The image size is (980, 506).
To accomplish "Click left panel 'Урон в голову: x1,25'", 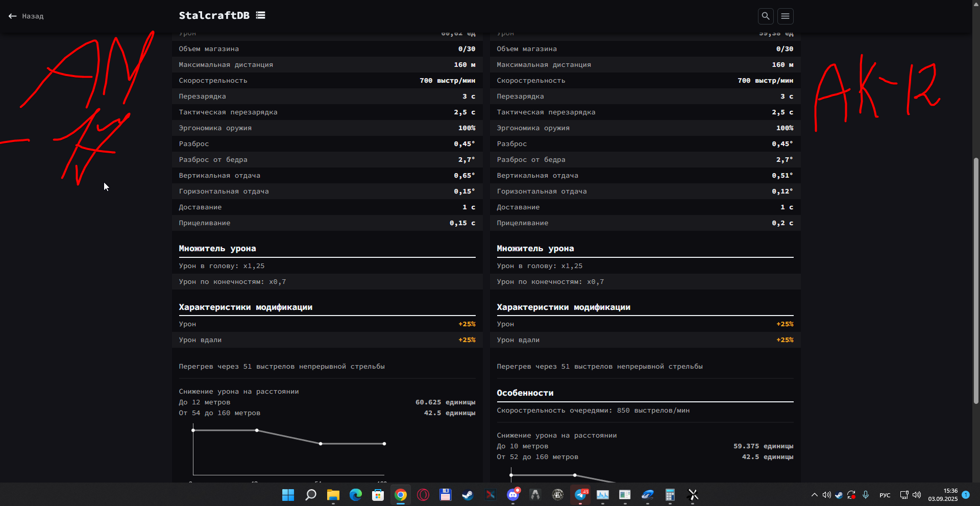I will click(222, 266).
